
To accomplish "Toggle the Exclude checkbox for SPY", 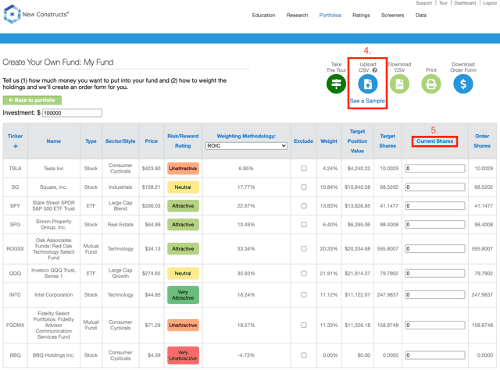I will coord(304,206).
